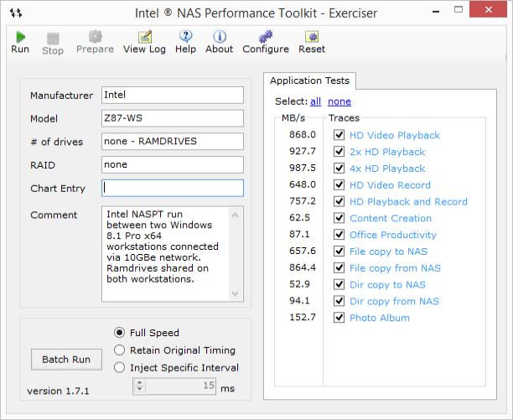
Task: Click the version 1.7.1 label
Action: (58, 391)
